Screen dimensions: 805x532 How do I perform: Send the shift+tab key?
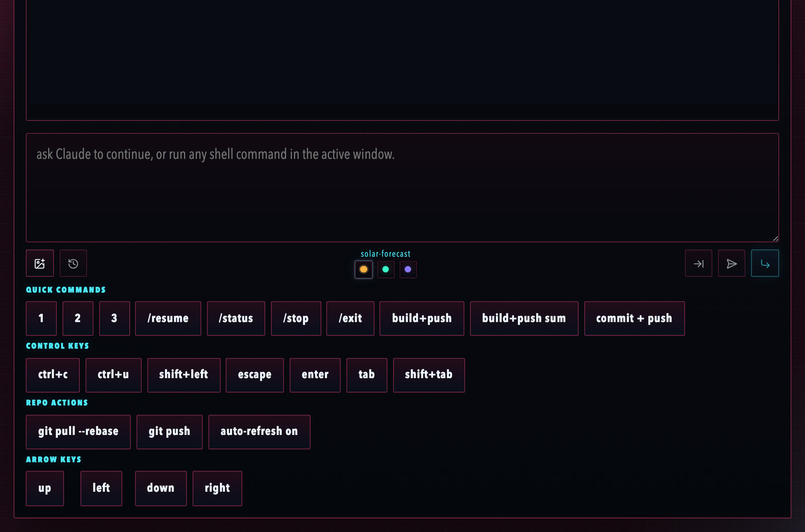pos(429,375)
